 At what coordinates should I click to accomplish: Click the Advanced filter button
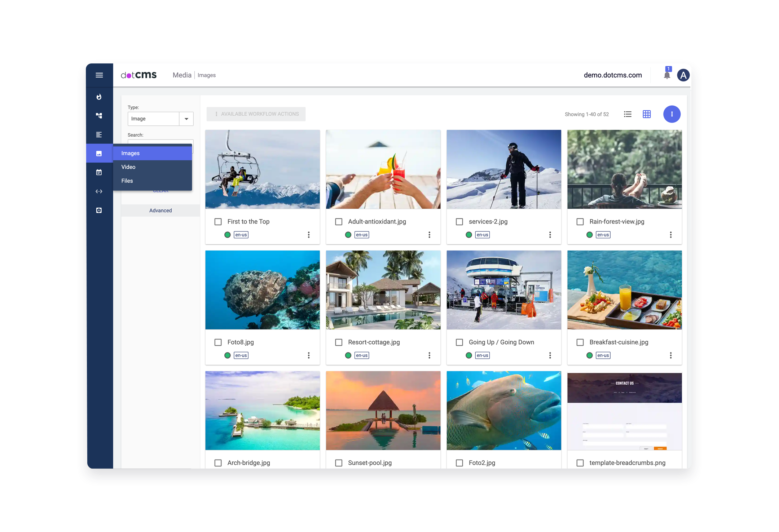(x=160, y=210)
